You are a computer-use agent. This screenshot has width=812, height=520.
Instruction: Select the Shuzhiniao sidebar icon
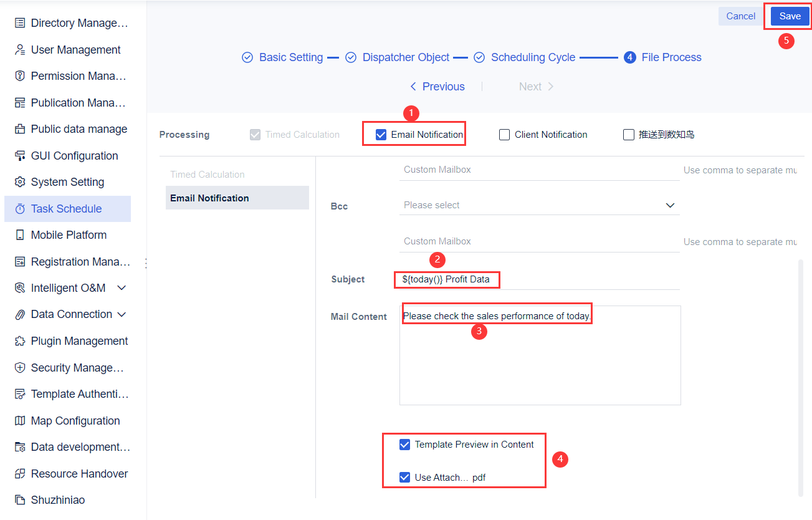[x=19, y=499]
